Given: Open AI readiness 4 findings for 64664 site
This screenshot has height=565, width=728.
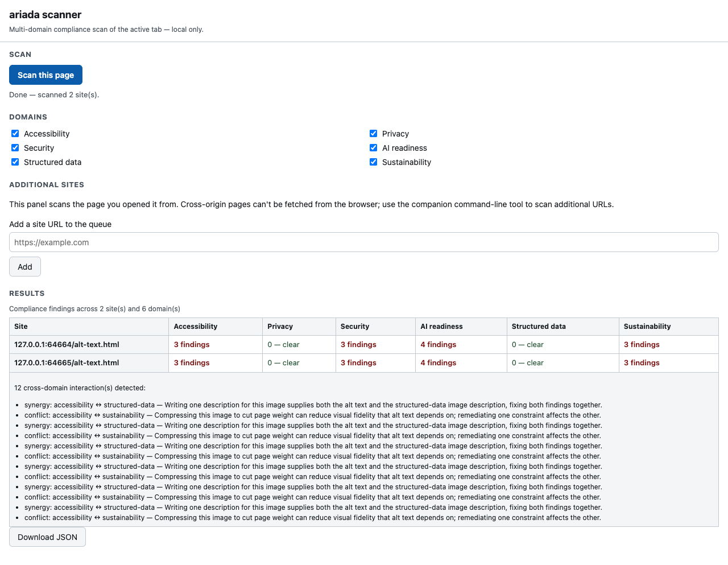Looking at the screenshot, I should pos(439,345).
